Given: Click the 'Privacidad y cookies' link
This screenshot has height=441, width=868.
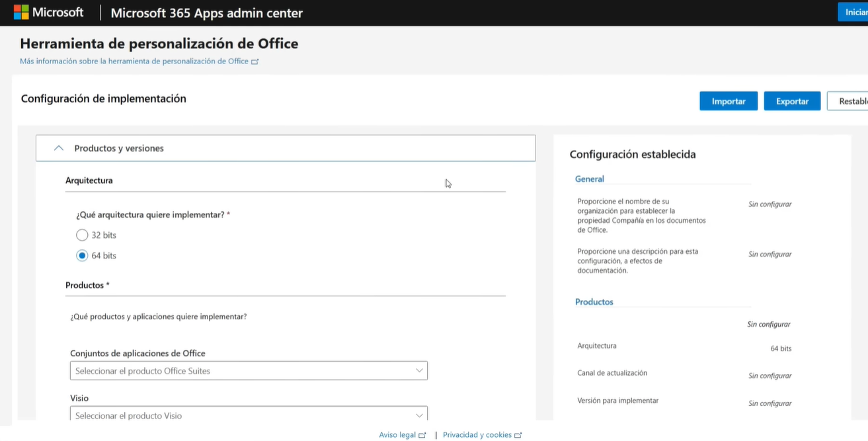Looking at the screenshot, I should (476, 434).
